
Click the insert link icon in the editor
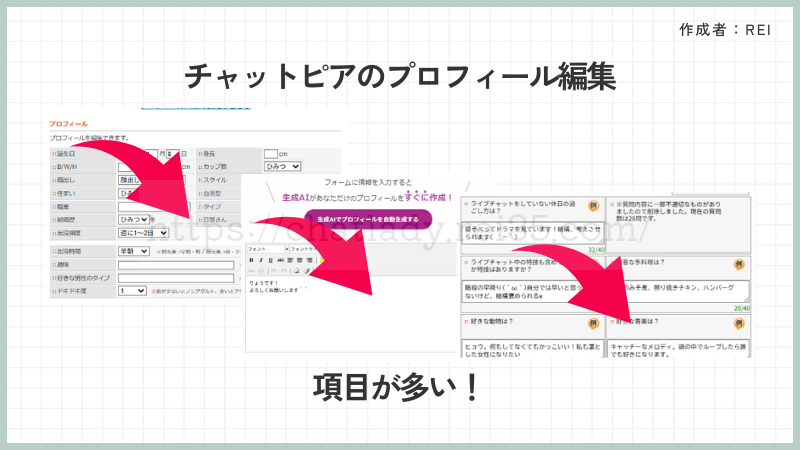pos(252,271)
